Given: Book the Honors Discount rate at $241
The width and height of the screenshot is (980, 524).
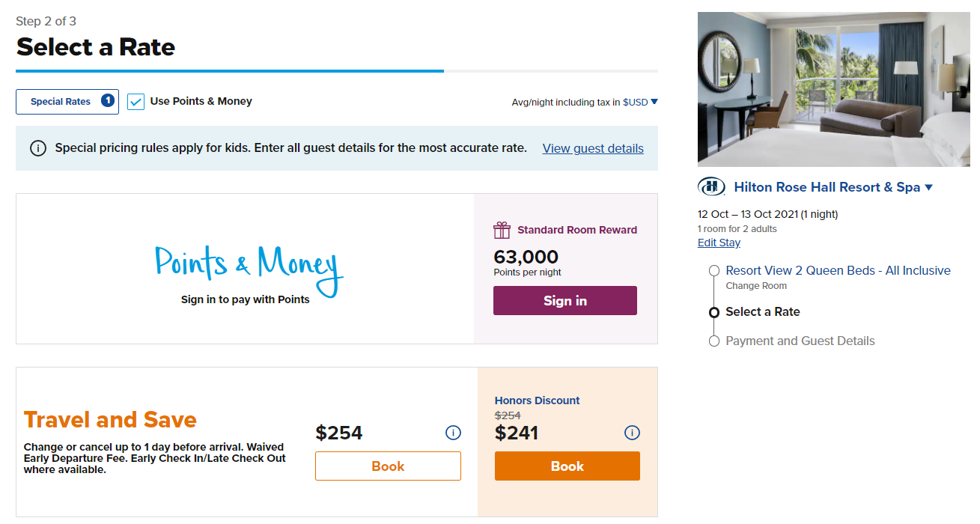Looking at the screenshot, I should coord(567,466).
